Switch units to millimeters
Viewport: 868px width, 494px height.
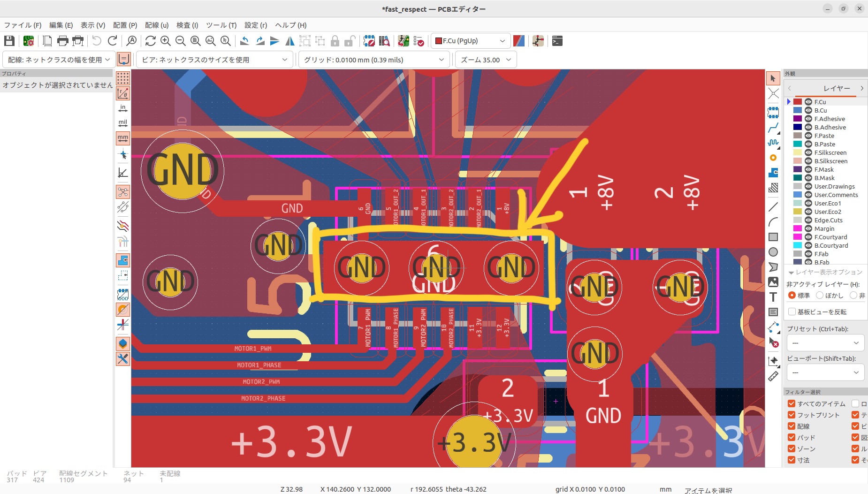(123, 138)
